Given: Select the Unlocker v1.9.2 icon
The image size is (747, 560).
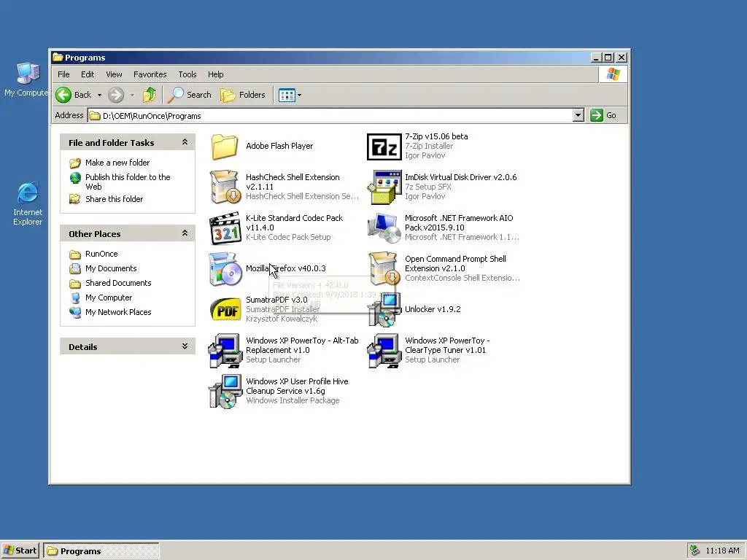Looking at the screenshot, I should coord(384,310).
